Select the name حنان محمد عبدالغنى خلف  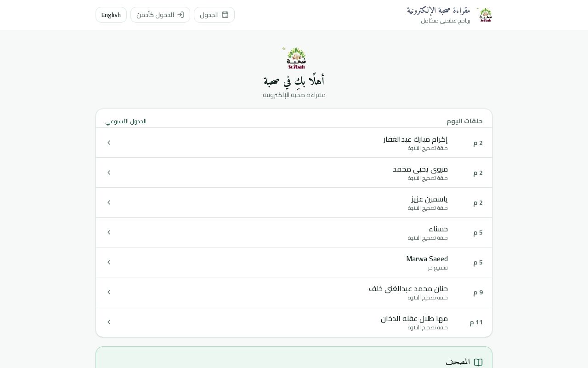(408, 288)
